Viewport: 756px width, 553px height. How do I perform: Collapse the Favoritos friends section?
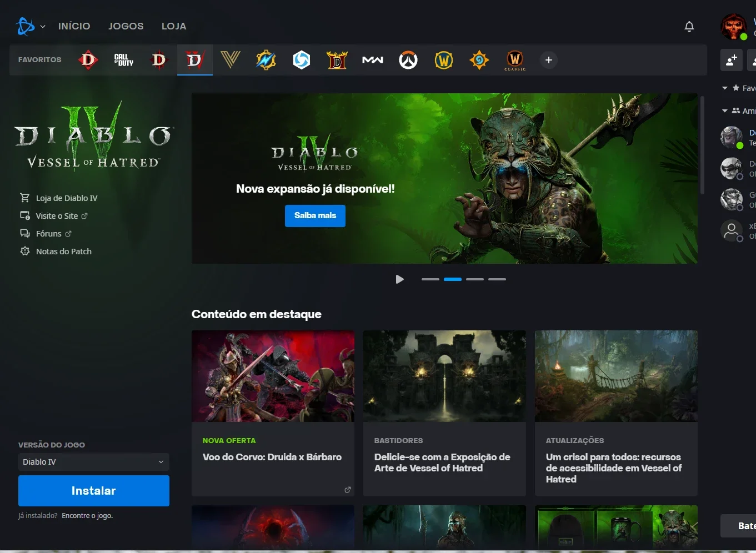[x=725, y=88]
